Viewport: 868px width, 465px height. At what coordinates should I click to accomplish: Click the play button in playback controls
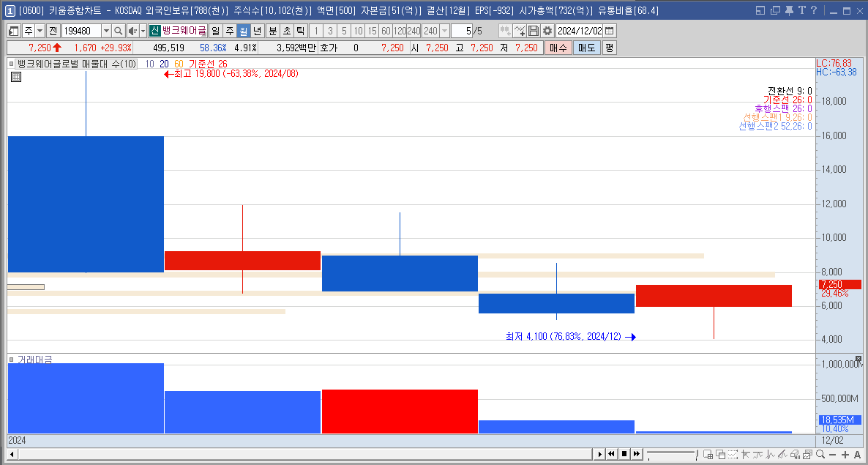coord(598,455)
